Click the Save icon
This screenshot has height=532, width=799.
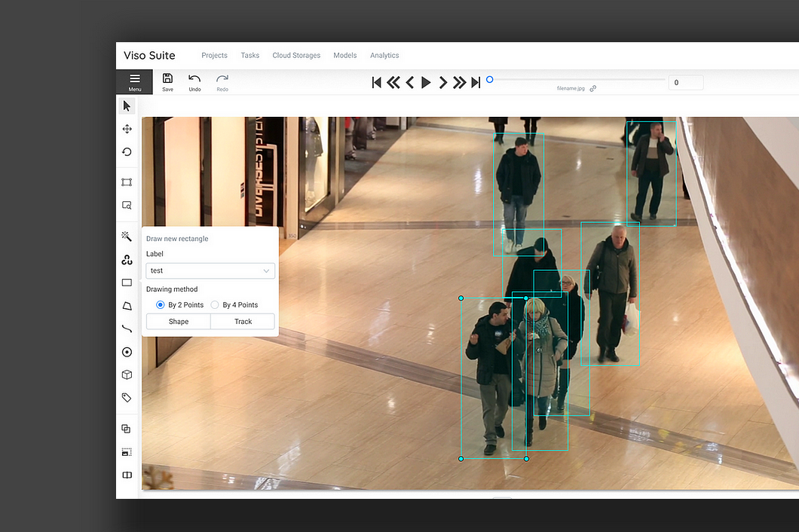coord(167,81)
